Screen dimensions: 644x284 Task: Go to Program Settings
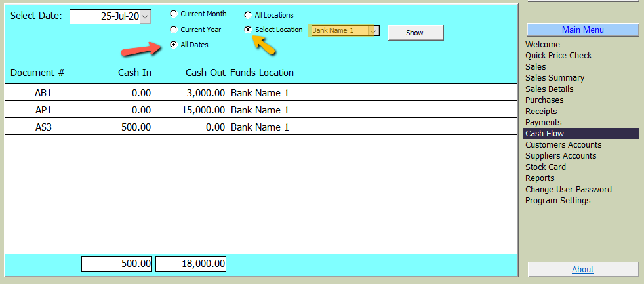pos(557,201)
